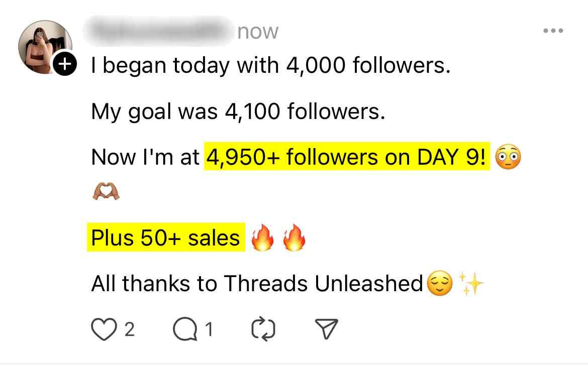Click the "now" post timestamp
Screen dimensions: 588x371
coord(257,32)
